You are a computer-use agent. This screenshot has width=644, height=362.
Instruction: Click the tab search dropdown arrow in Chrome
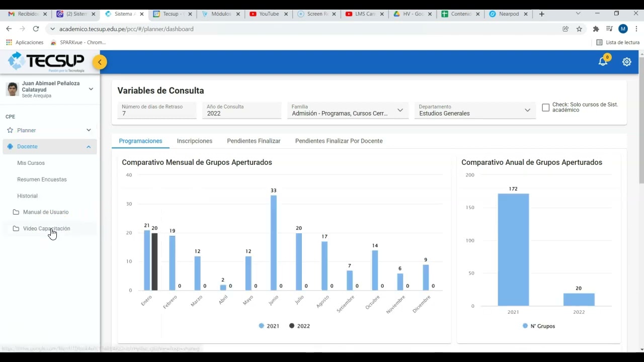pos(578,14)
